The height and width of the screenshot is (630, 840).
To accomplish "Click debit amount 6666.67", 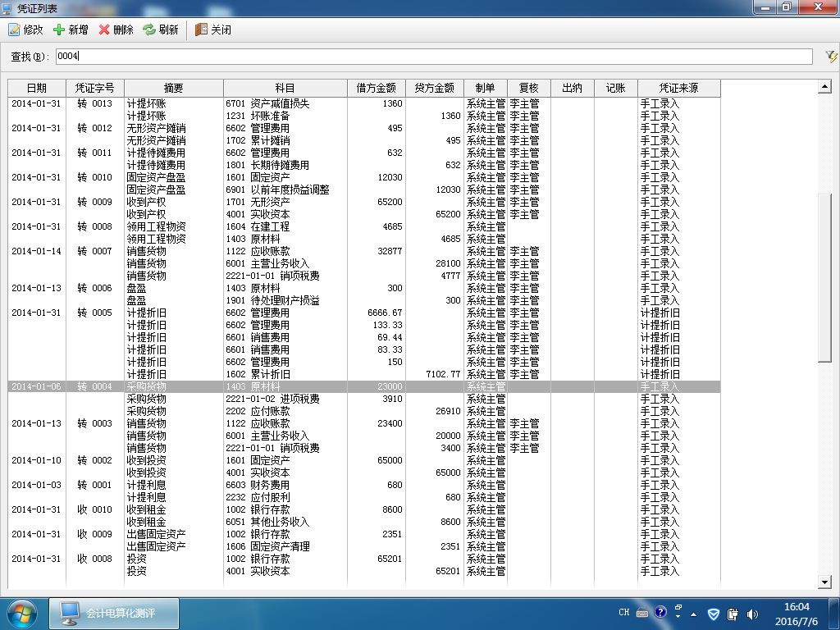I will click(x=385, y=313).
